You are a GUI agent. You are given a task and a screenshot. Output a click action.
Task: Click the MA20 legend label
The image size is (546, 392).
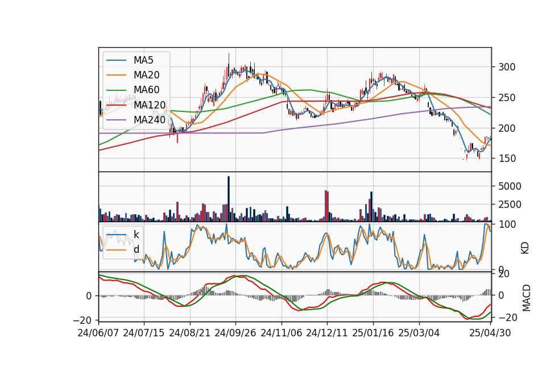pos(146,75)
